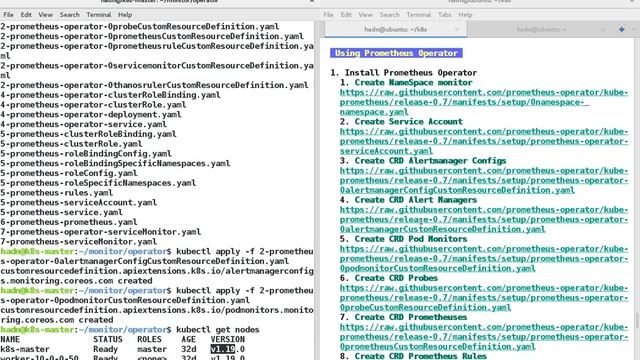Open Help menu in left terminal window
640x360 pixels.
coord(125,15)
